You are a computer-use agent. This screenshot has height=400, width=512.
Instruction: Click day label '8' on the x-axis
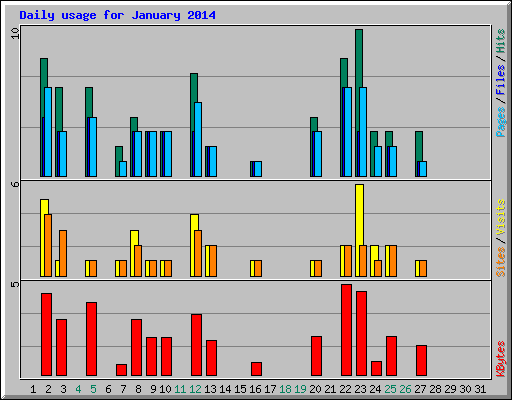138,389
